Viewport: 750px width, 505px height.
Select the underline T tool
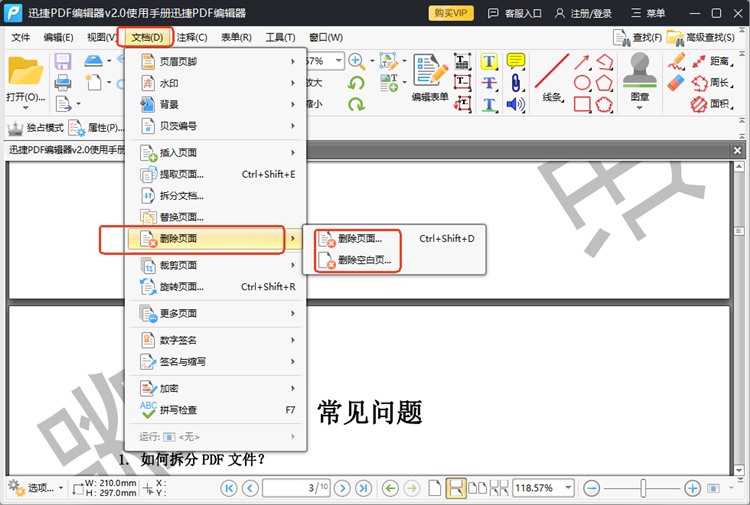(x=489, y=104)
